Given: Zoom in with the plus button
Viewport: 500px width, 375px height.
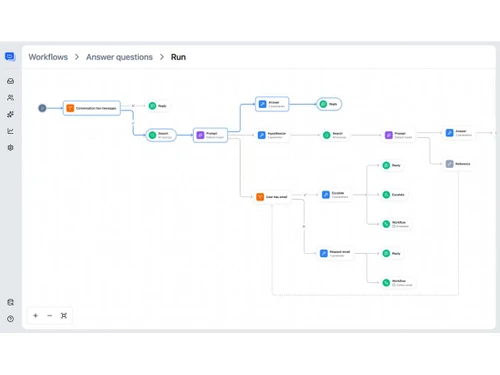Looking at the screenshot, I should point(36,315).
